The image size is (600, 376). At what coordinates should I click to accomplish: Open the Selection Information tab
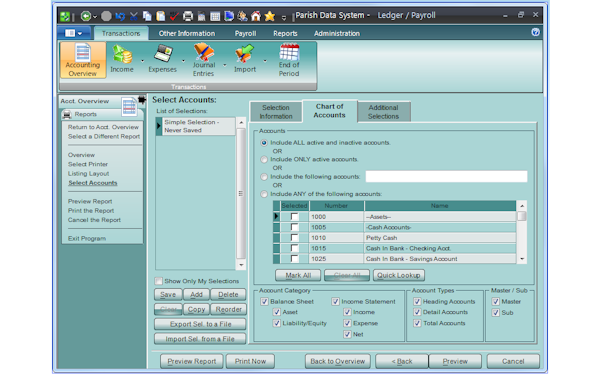pos(276,112)
